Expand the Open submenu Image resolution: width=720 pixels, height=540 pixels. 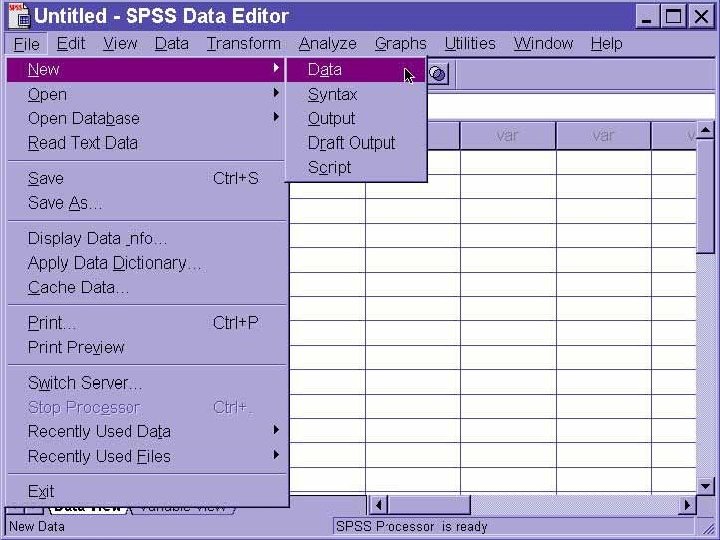click(146, 94)
